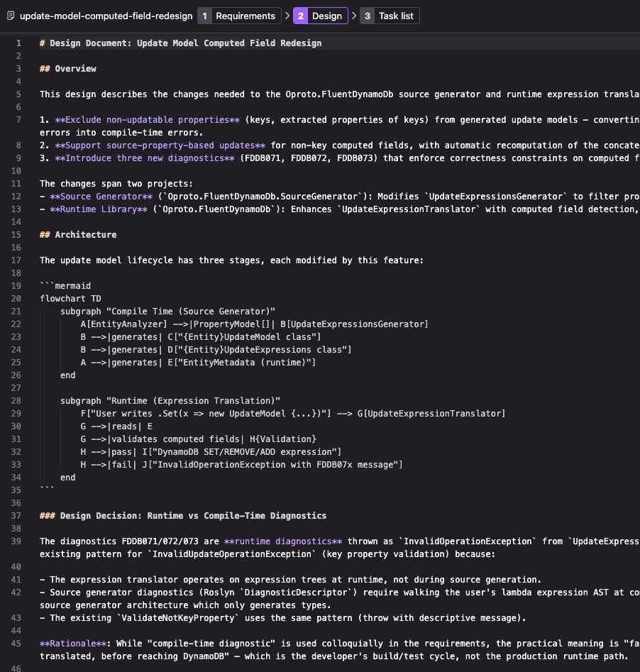The height and width of the screenshot is (672, 640).
Task: Click the update model lifecycle sentence on line 17
Action: click(x=231, y=260)
